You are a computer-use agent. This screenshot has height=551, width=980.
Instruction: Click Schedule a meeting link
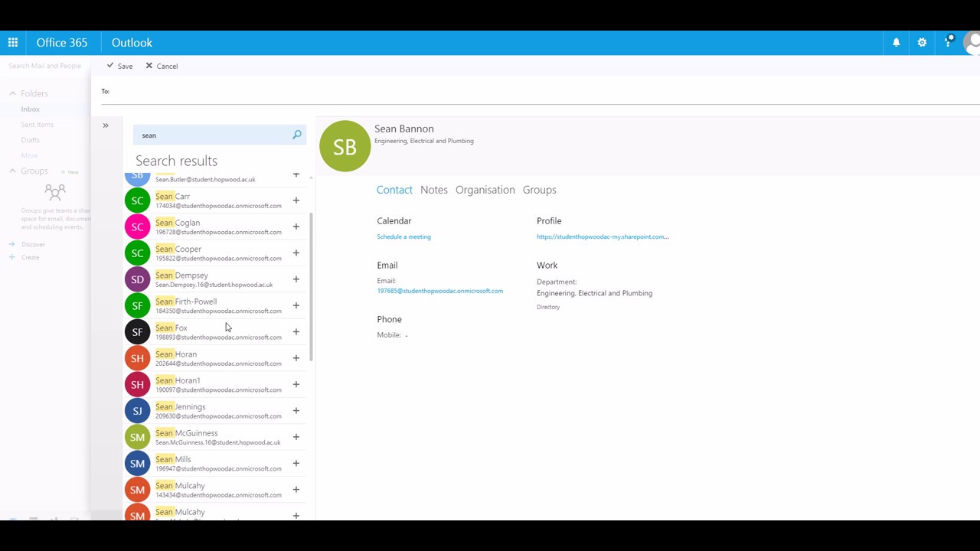[x=403, y=236]
